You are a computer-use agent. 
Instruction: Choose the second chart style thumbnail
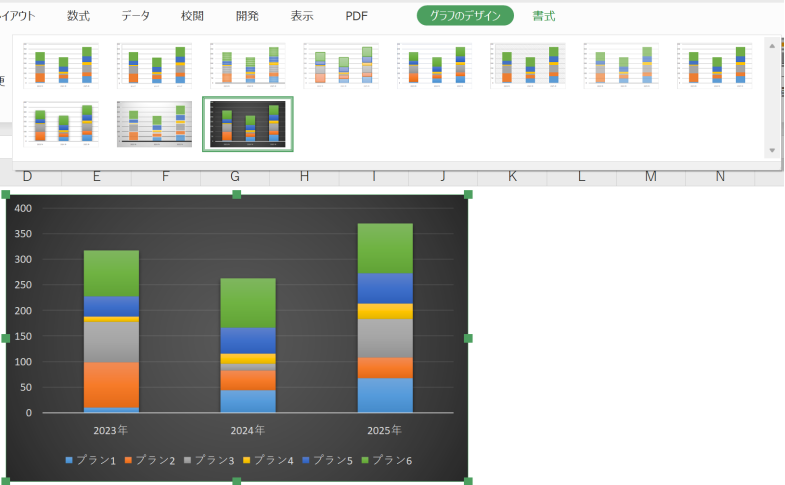click(154, 66)
